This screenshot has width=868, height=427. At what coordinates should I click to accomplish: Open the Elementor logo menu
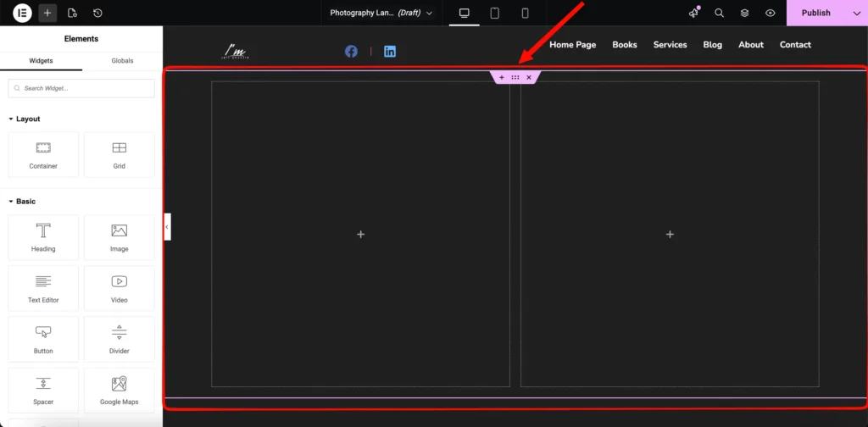pos(22,13)
